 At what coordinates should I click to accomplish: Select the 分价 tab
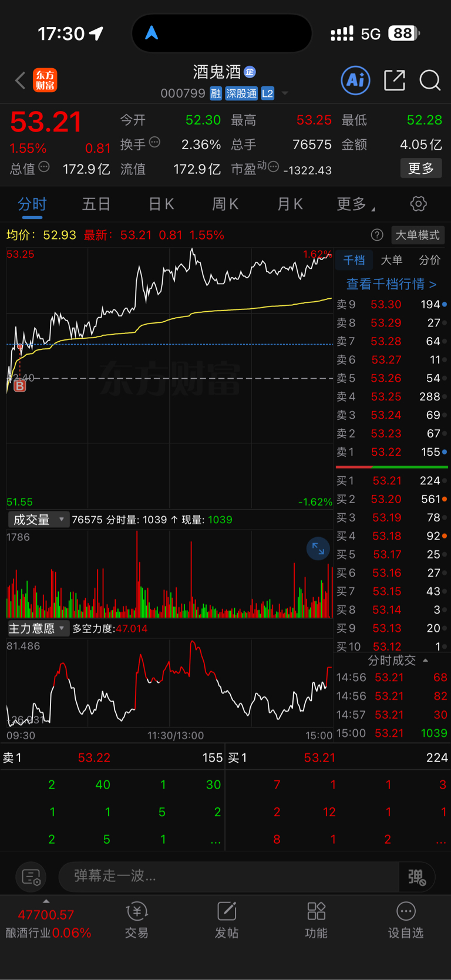430,260
